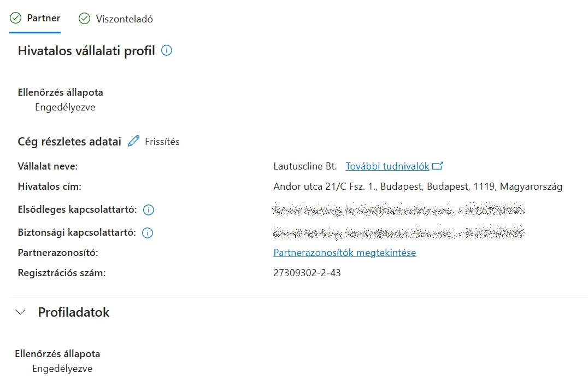Select the Partner tab label
This screenshot has height=385, width=588.
[x=44, y=18]
